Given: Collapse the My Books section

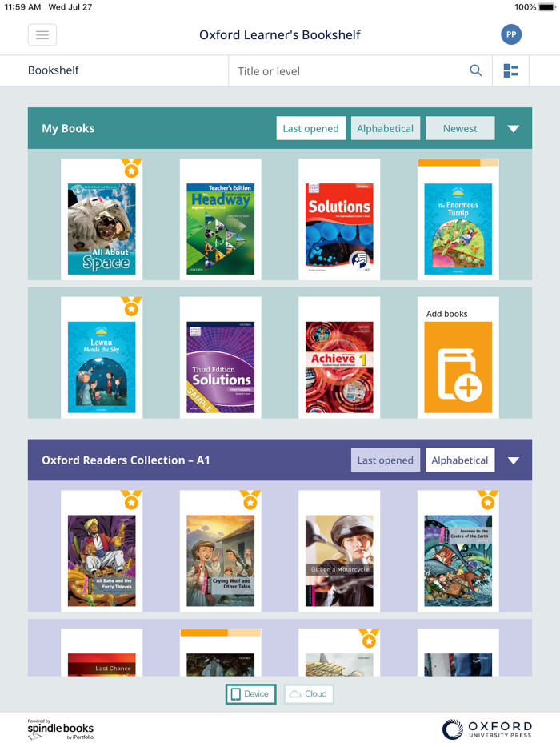Looking at the screenshot, I should pyautogui.click(x=514, y=129).
